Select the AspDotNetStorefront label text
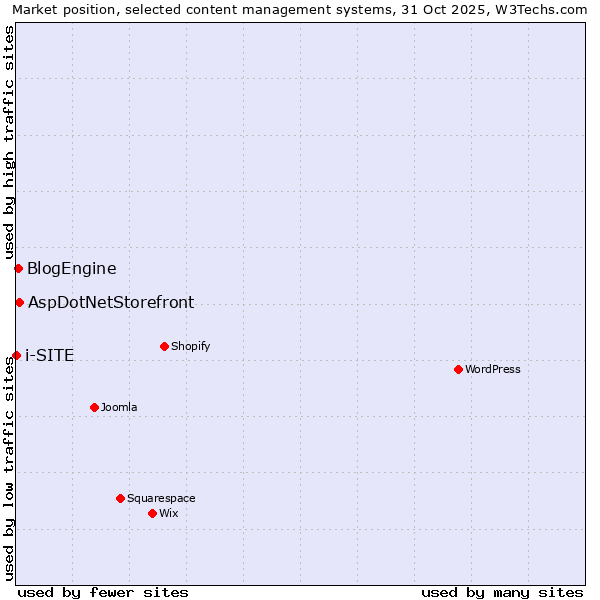This screenshot has height=600, width=600. 110,302
